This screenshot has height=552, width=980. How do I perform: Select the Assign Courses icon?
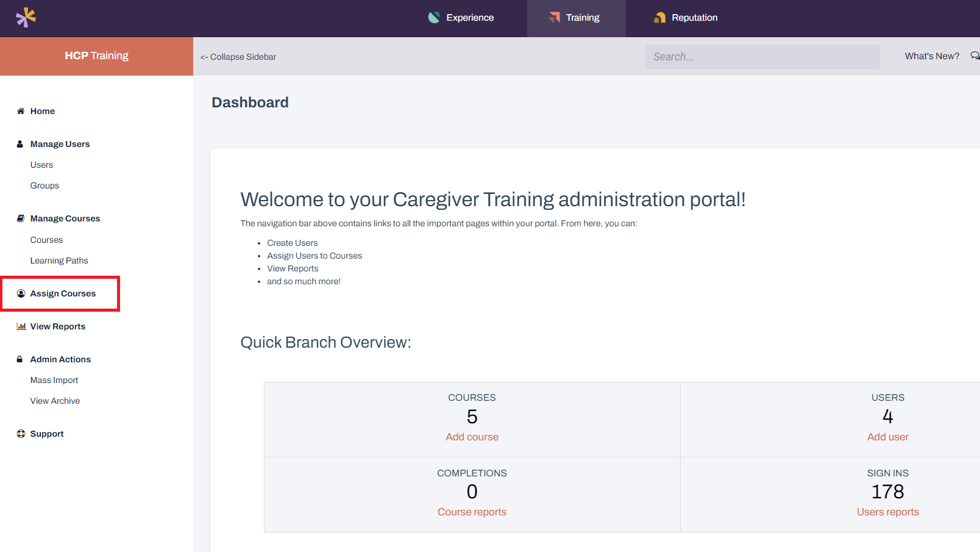[x=20, y=293]
